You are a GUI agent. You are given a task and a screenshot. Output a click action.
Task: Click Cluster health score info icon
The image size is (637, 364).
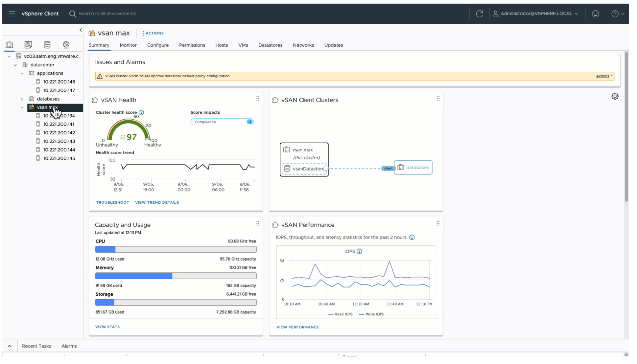(141, 112)
